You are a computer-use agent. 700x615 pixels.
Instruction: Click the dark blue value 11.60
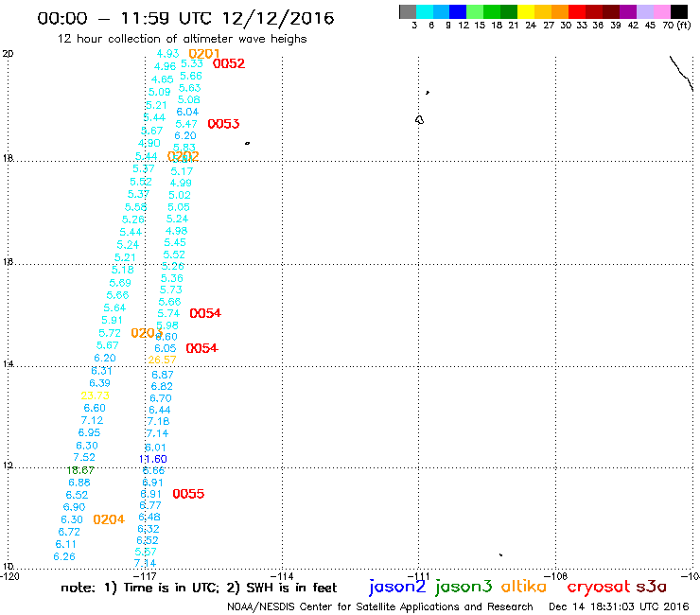coord(152,459)
